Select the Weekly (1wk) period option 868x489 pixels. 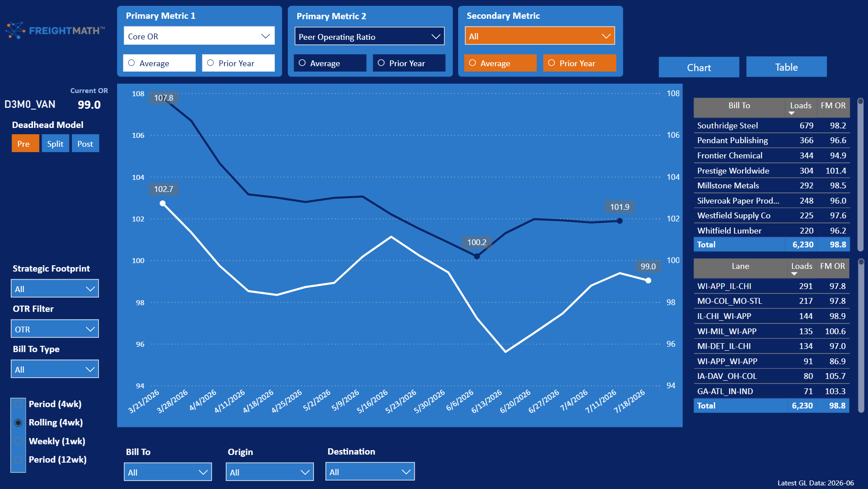[x=18, y=441]
